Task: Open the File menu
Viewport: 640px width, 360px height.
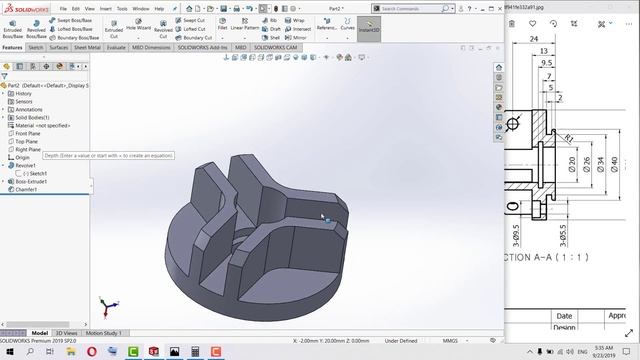Action: [x=63, y=9]
